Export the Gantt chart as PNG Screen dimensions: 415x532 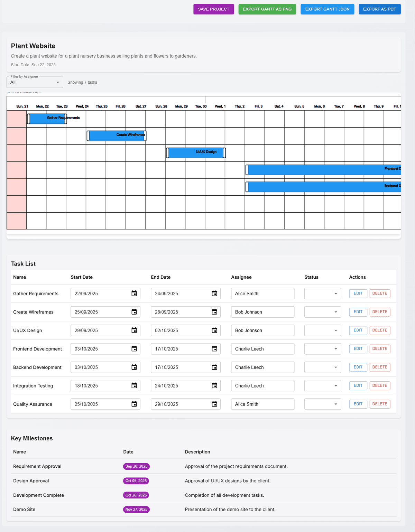click(x=267, y=9)
